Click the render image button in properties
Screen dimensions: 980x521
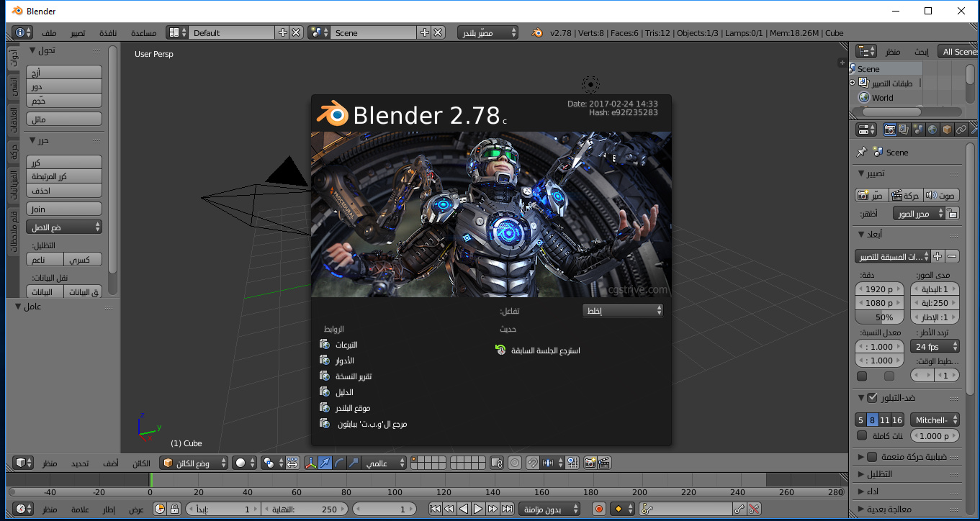[871, 195]
